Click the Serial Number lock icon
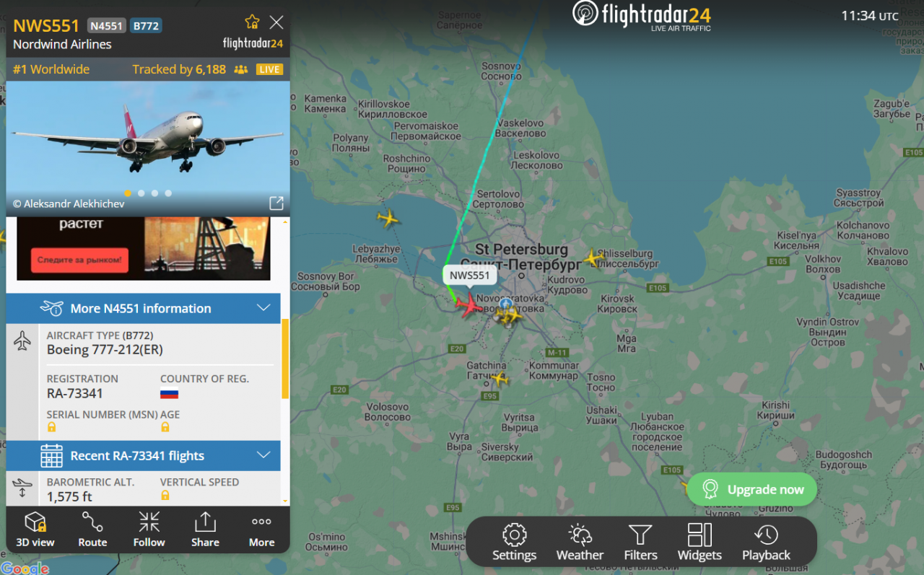This screenshot has height=575, width=924. 51,427
